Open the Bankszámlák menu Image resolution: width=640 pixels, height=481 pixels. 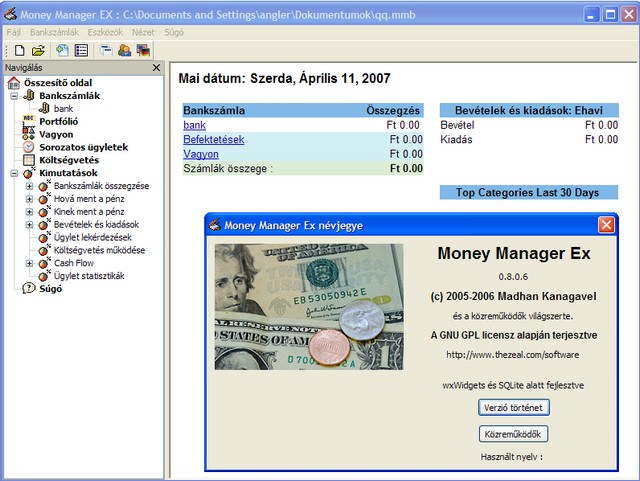click(54, 32)
